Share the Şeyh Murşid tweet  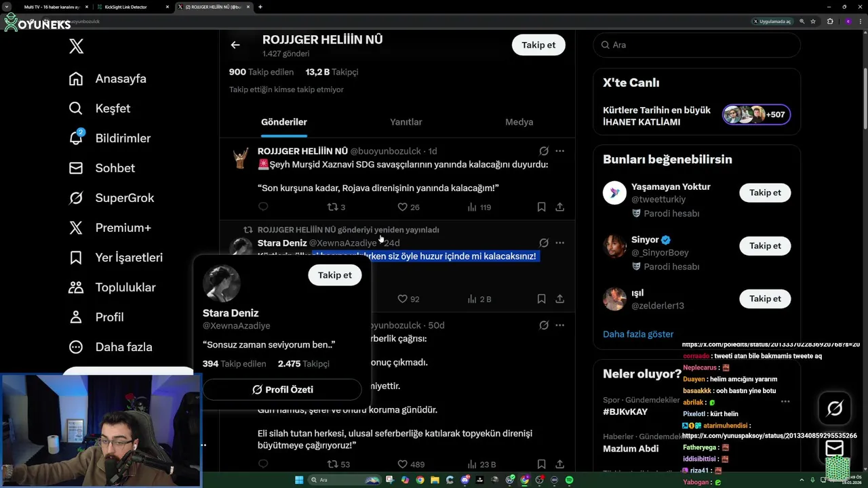click(559, 207)
